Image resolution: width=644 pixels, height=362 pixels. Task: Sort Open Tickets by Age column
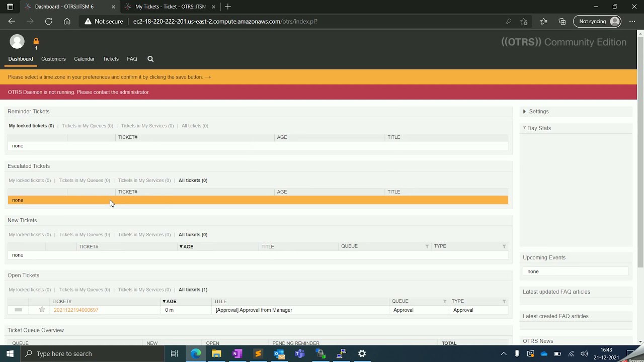pyautogui.click(x=169, y=301)
